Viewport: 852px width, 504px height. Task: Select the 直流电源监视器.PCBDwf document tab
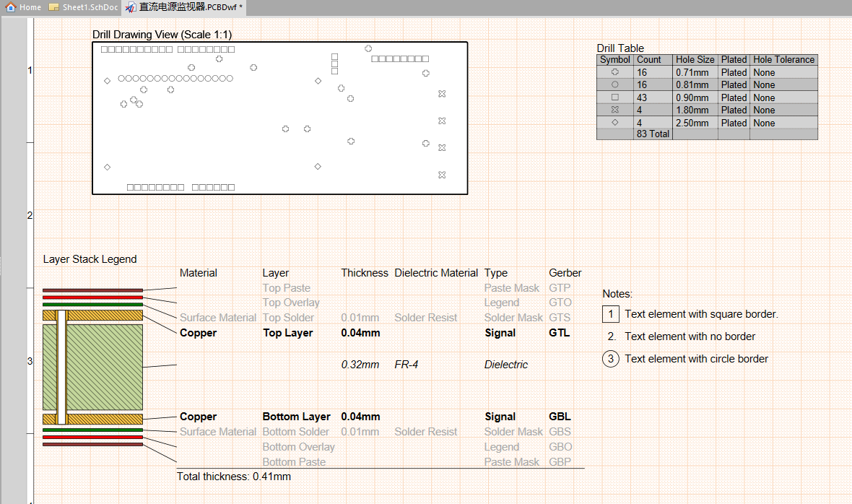tap(184, 7)
